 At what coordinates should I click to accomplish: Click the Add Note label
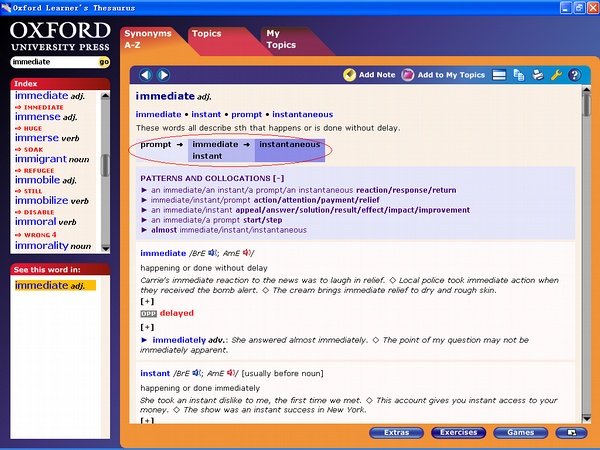click(377, 75)
